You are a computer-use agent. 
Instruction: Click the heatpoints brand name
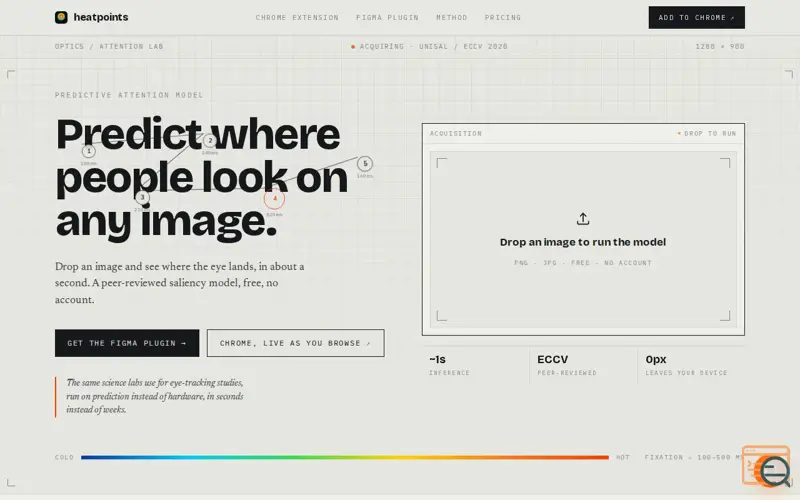coord(101,17)
